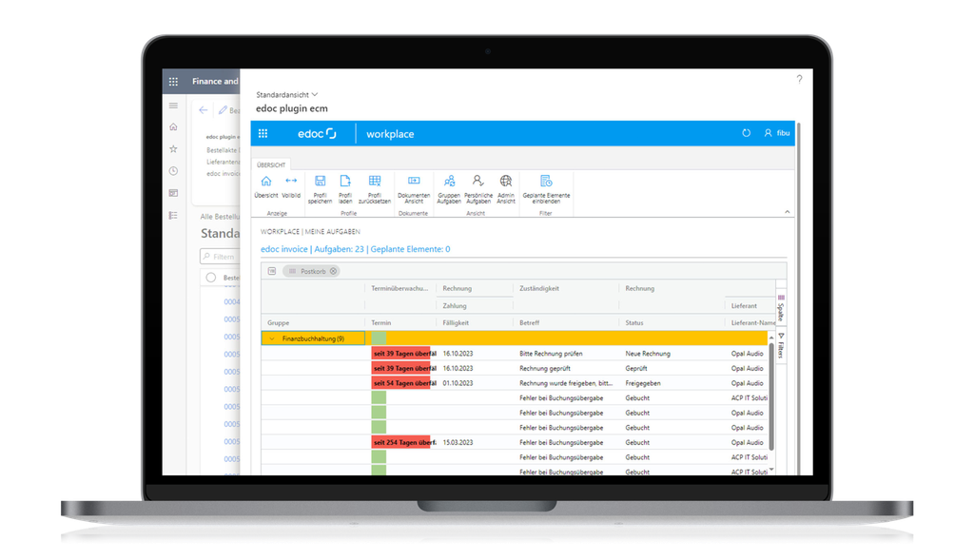Click the Zuständigkeit column group header
This screenshot has width=974, height=560.
pos(539,288)
